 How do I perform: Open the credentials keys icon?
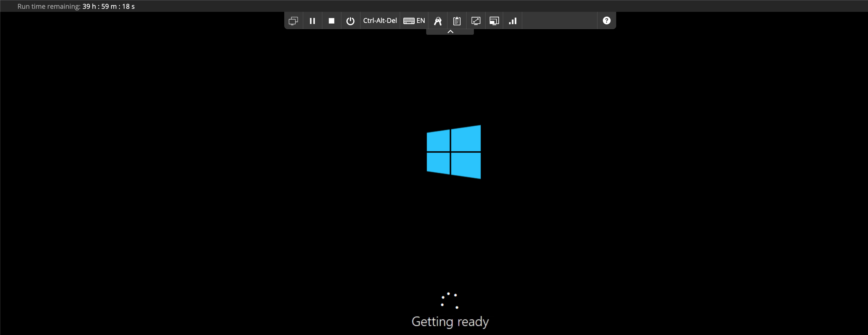pos(438,21)
